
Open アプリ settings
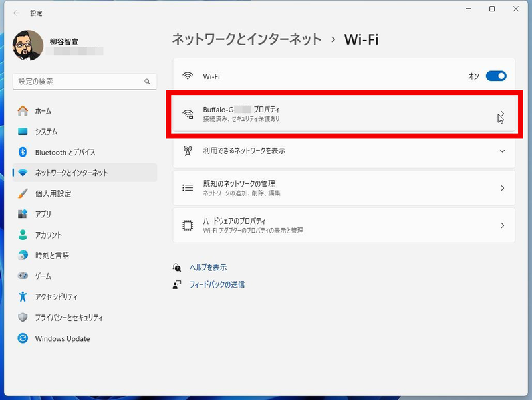tap(84, 214)
